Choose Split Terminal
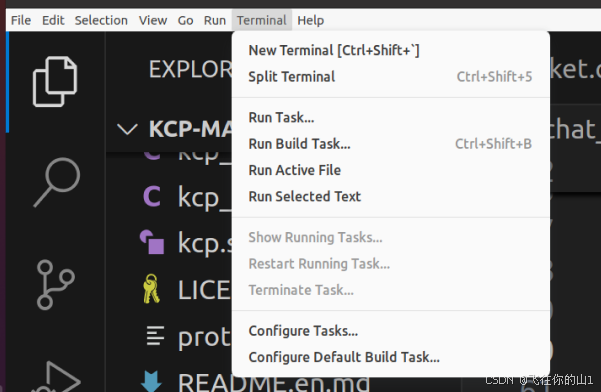The height and width of the screenshot is (392, 601). click(391, 77)
